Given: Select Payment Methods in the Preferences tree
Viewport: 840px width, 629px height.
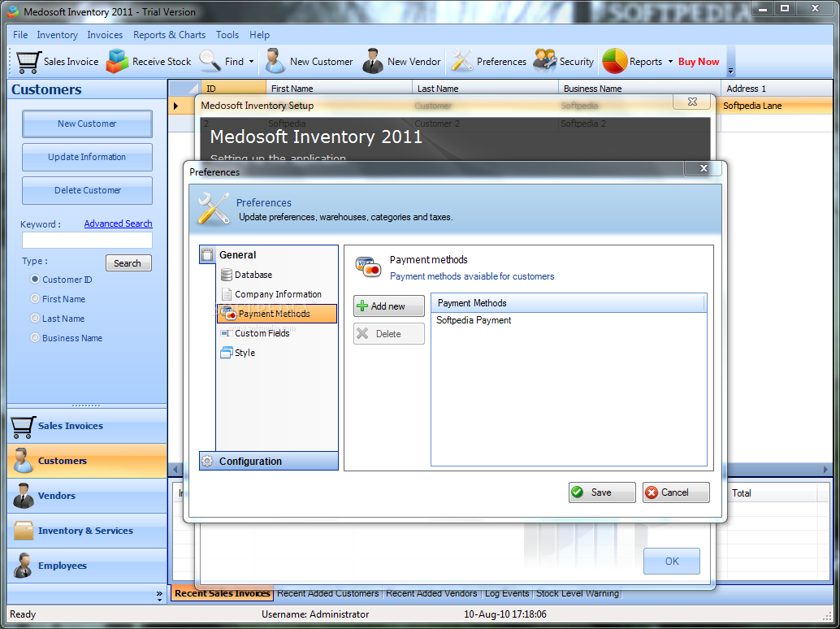Looking at the screenshot, I should (277, 314).
